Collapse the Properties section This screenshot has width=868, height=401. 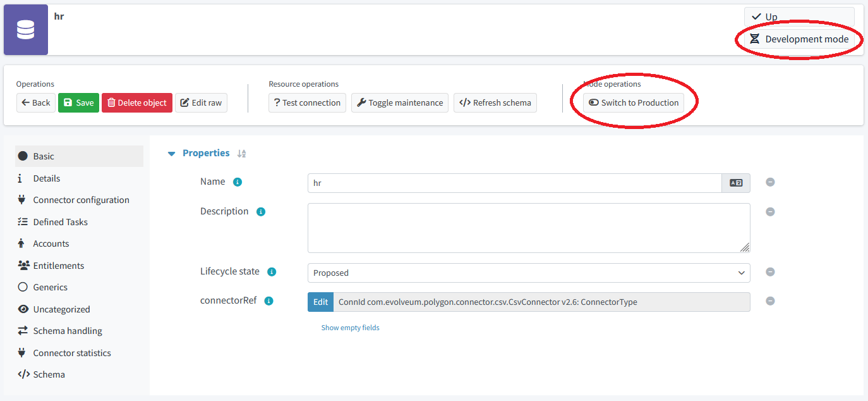click(x=171, y=153)
